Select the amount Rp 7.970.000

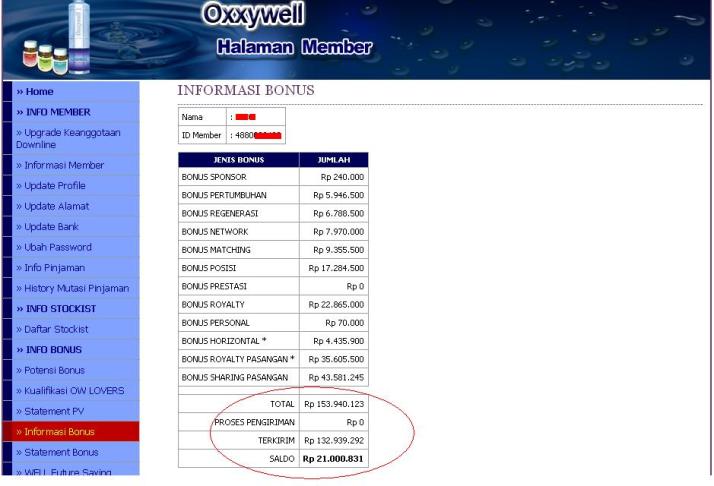pyautogui.click(x=339, y=231)
